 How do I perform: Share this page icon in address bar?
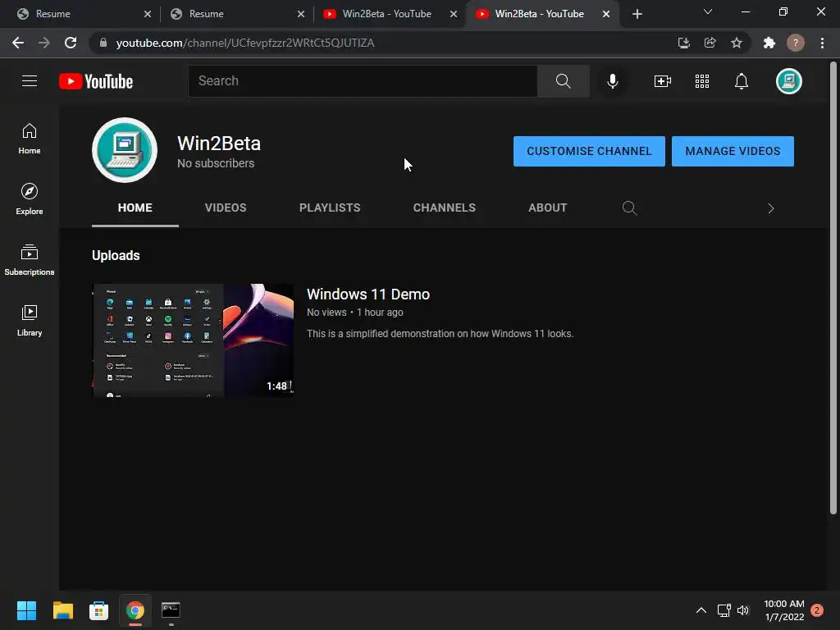pyautogui.click(x=710, y=43)
